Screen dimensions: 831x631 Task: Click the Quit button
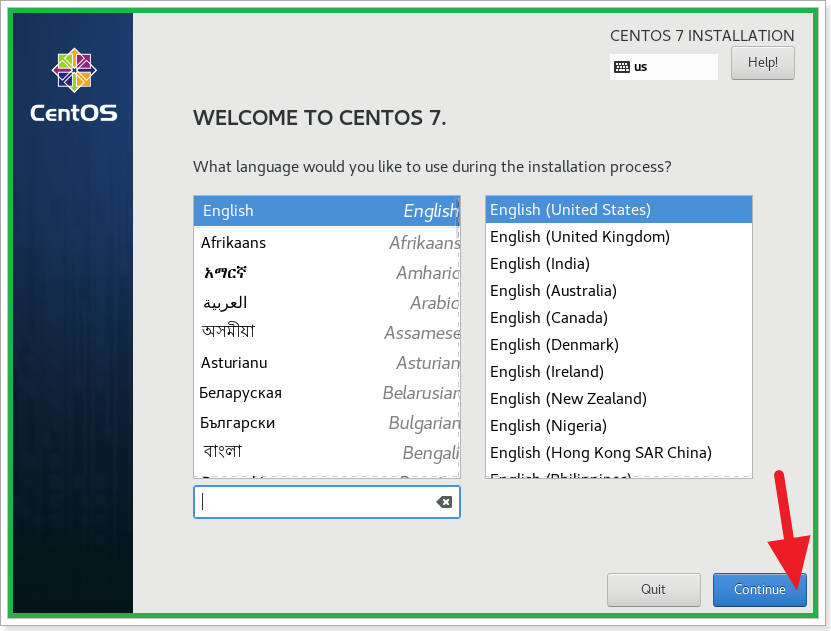coord(653,589)
